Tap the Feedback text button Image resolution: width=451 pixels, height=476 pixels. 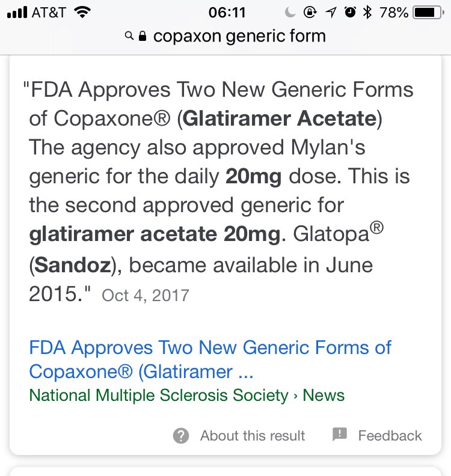click(390, 436)
